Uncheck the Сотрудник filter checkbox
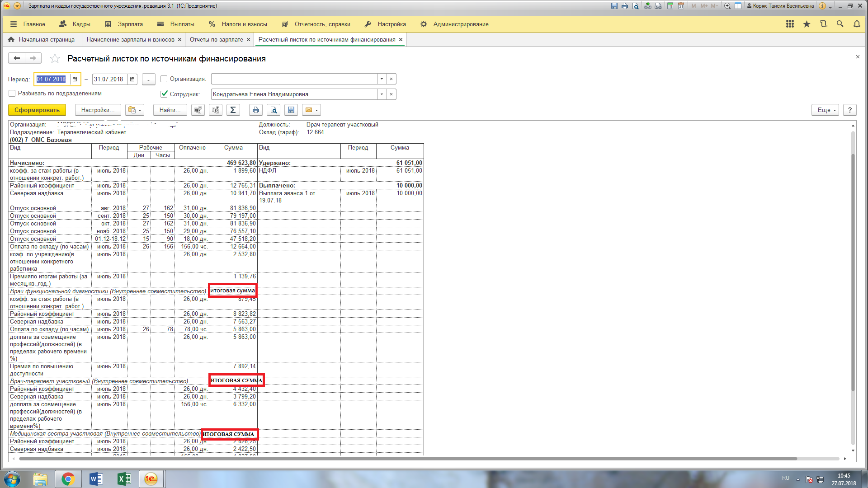Viewport: 868px width, 488px height. tap(164, 94)
